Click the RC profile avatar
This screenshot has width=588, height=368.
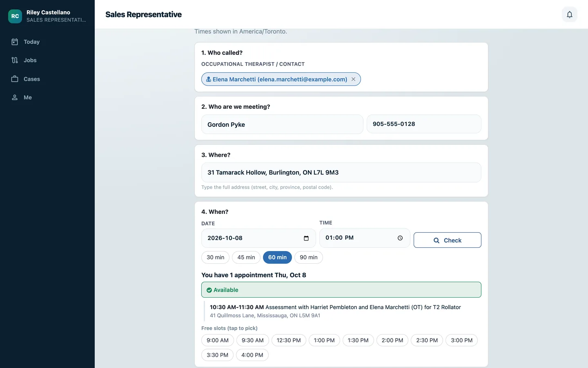pos(15,16)
